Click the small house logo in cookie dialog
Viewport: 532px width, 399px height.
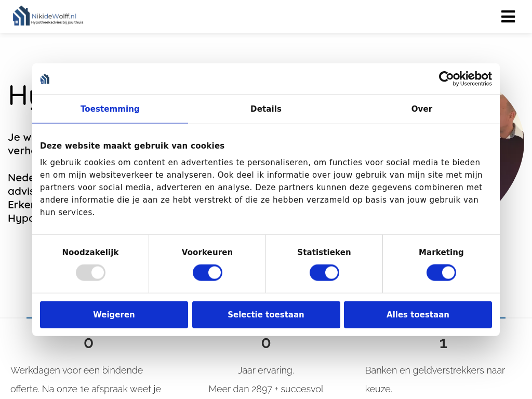pos(45,79)
